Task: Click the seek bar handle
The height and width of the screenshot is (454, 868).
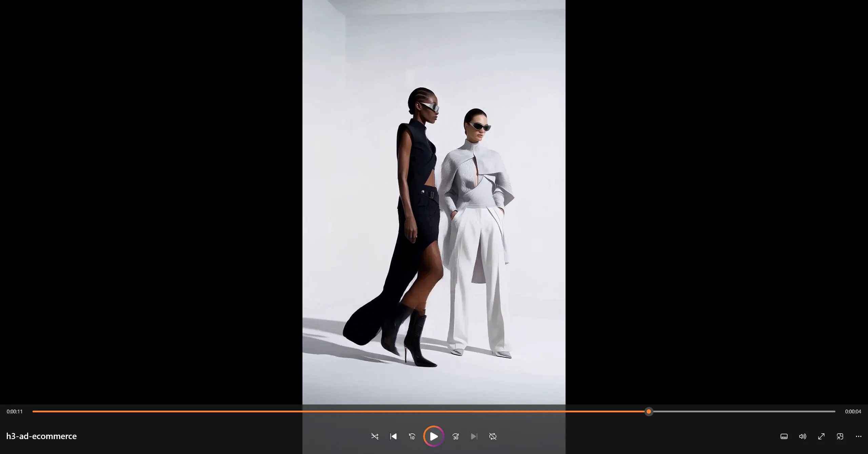Action: [649, 411]
